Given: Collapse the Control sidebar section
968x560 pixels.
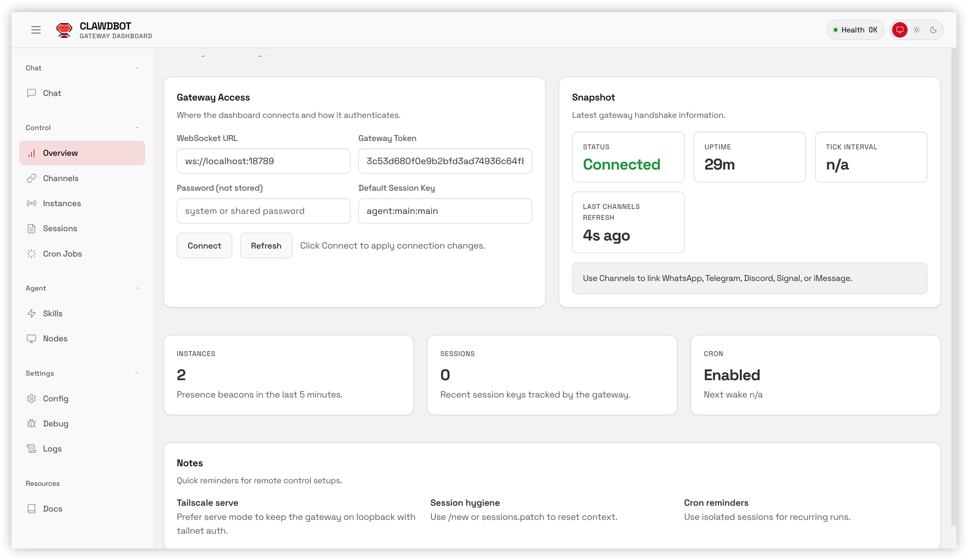Looking at the screenshot, I should pyautogui.click(x=137, y=127).
